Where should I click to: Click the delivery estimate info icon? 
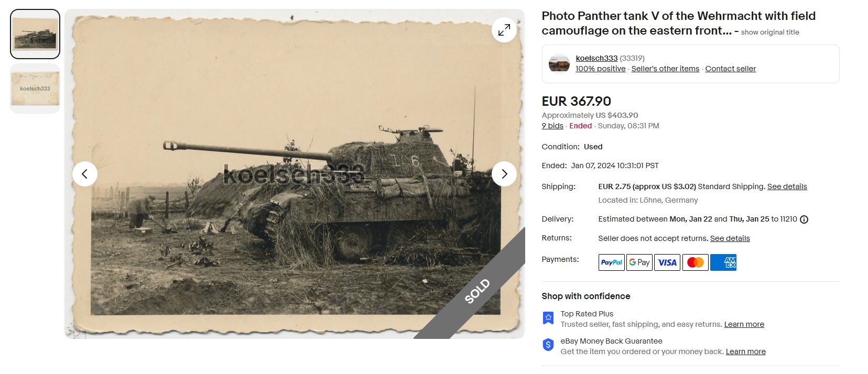coord(804,219)
